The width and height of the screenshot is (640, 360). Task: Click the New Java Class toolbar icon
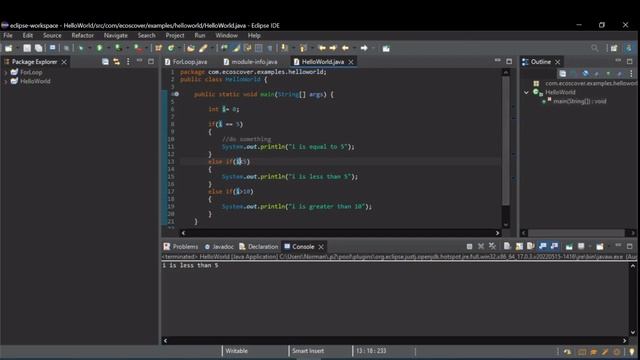pyautogui.click(x=171, y=49)
